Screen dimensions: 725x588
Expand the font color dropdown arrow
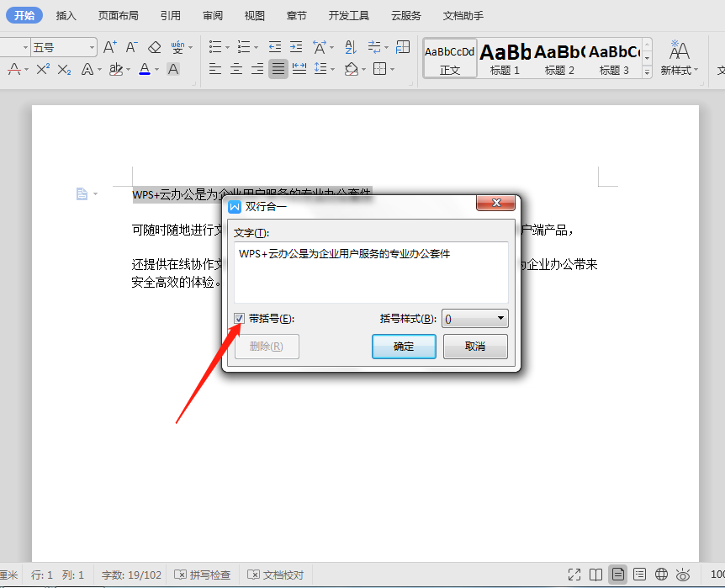pos(156,70)
